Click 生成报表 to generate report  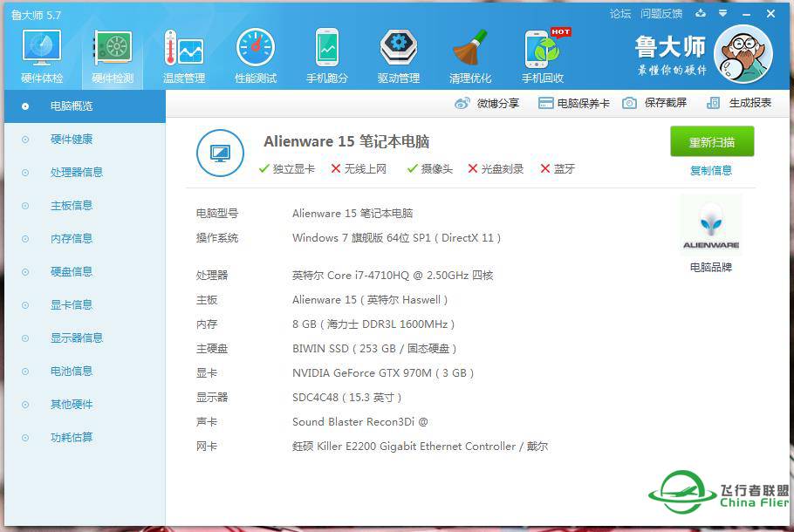[739, 103]
